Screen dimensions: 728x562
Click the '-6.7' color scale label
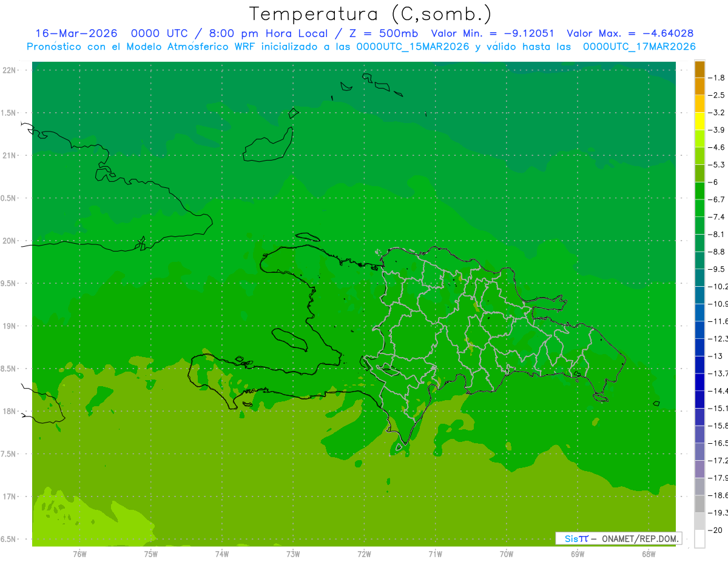[718, 199]
